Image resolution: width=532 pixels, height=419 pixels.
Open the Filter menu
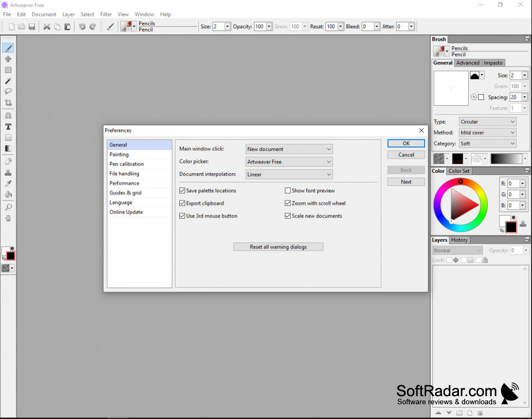[x=106, y=14]
